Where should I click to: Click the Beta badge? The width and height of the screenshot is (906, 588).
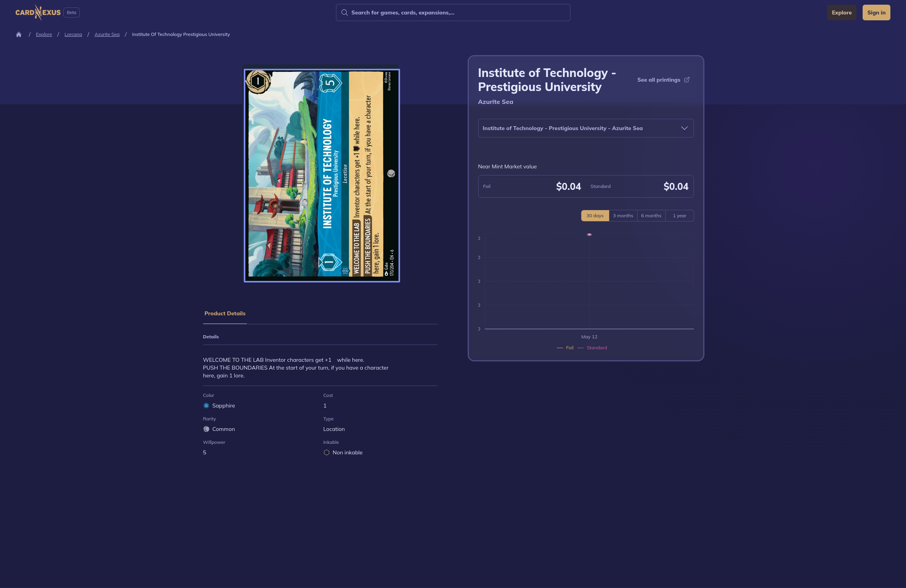coord(71,13)
